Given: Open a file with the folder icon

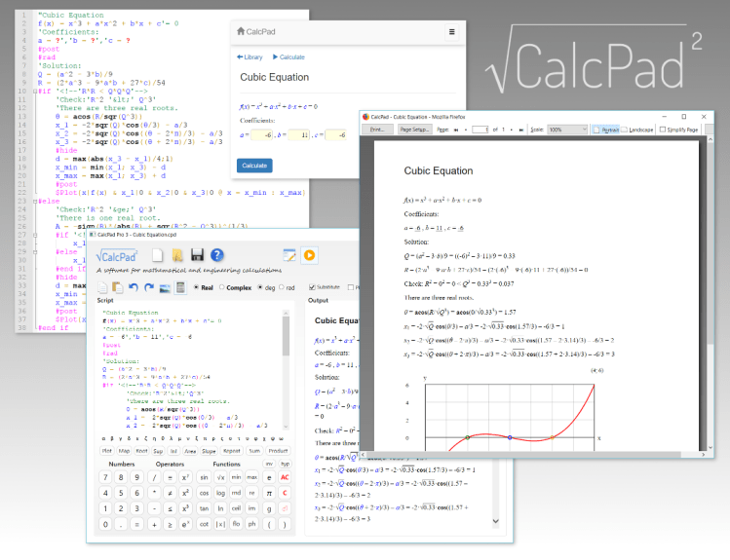Looking at the screenshot, I should pyautogui.click(x=177, y=255).
